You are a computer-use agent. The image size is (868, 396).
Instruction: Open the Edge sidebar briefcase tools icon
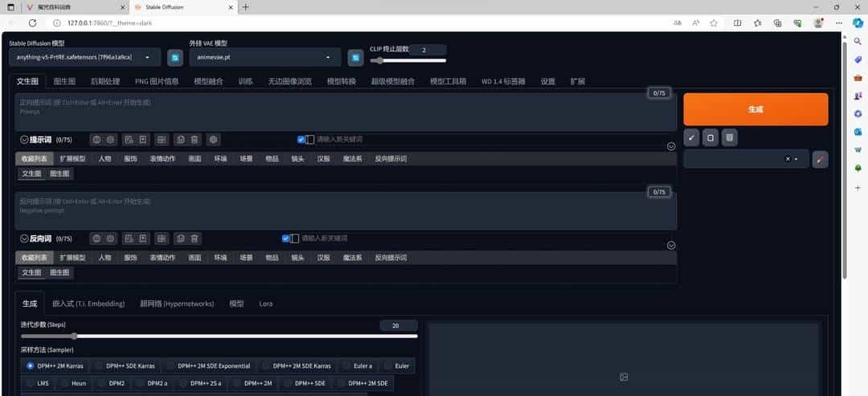pyautogui.click(x=858, y=78)
